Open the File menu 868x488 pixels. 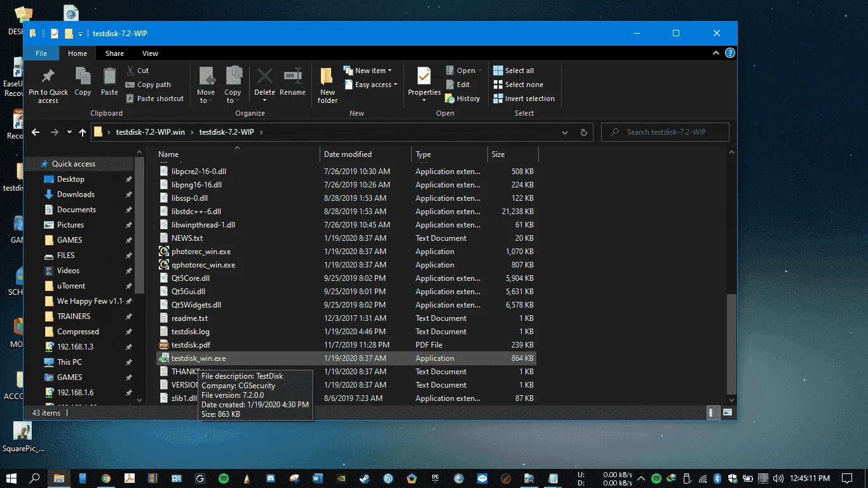tap(41, 53)
